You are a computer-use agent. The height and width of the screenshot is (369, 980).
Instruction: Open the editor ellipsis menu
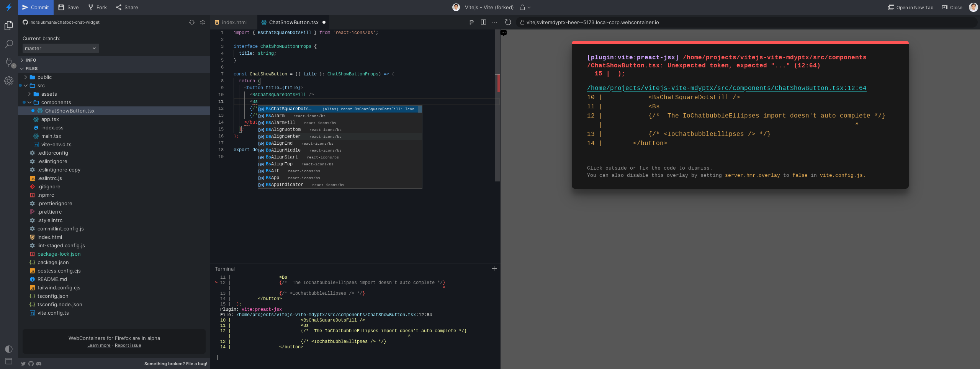coord(494,22)
